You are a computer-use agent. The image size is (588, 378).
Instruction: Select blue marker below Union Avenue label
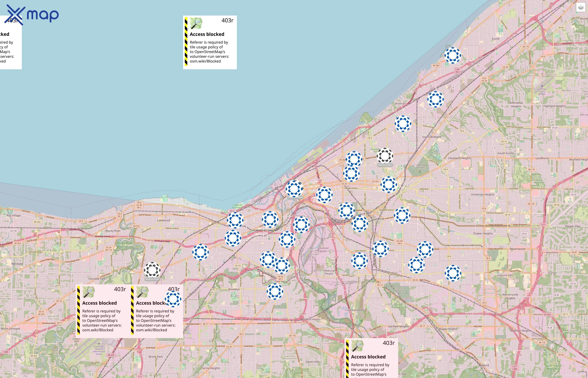point(360,261)
